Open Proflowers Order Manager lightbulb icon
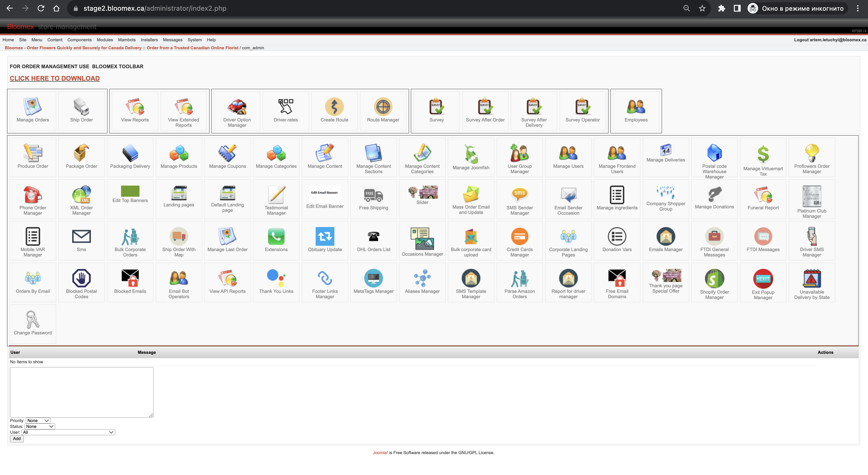 coord(812,153)
